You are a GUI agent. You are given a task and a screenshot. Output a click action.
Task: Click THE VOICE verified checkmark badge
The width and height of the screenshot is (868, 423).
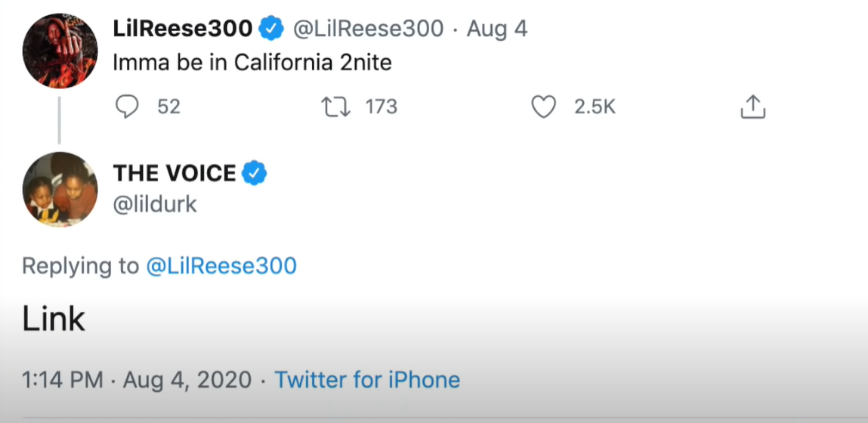click(x=255, y=174)
